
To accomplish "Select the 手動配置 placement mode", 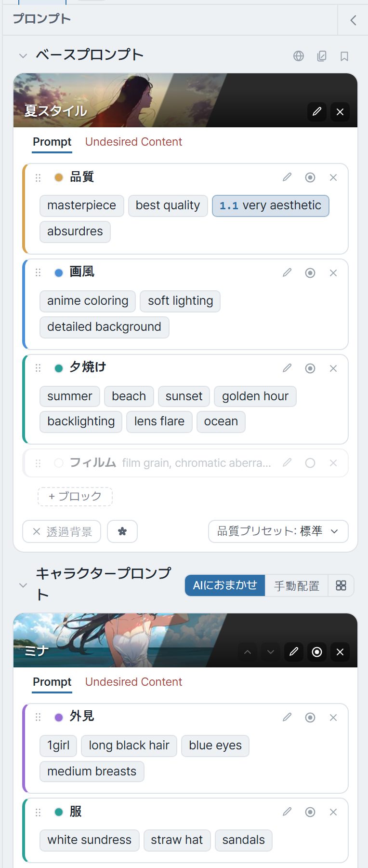I will point(297,585).
